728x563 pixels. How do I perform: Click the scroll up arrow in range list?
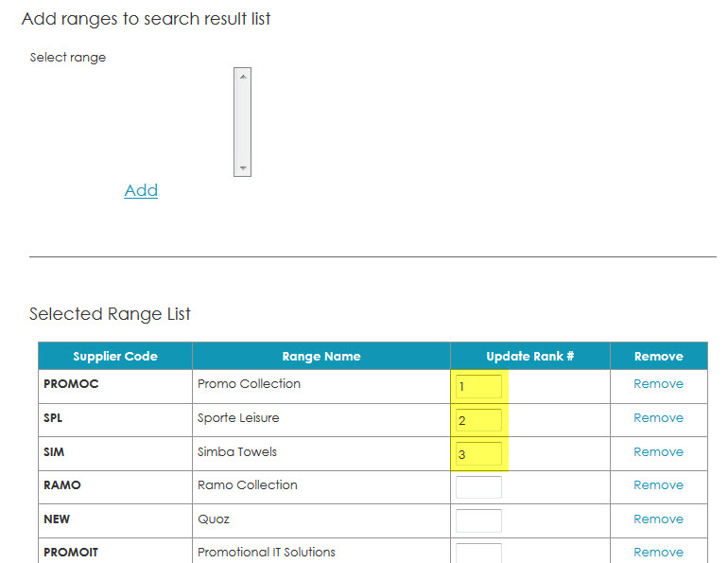point(242,77)
